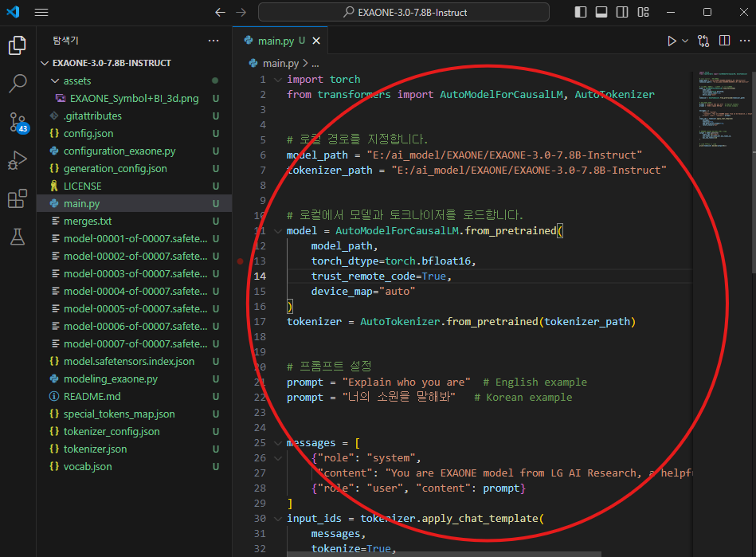
Task: Click the VS Code logo icon
Action: [13, 12]
